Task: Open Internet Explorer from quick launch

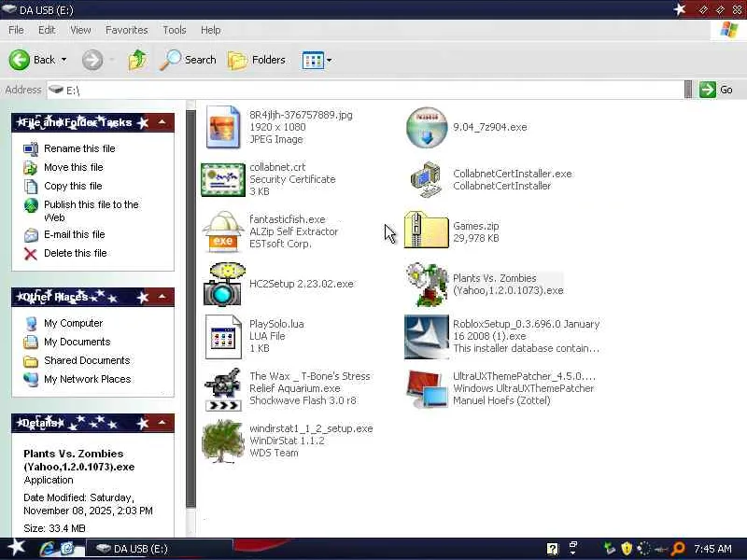Action: pos(47,549)
